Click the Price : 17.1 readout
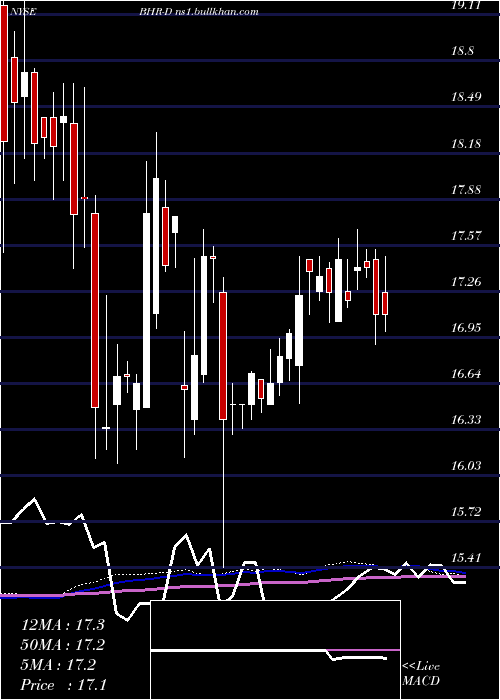 [63, 685]
